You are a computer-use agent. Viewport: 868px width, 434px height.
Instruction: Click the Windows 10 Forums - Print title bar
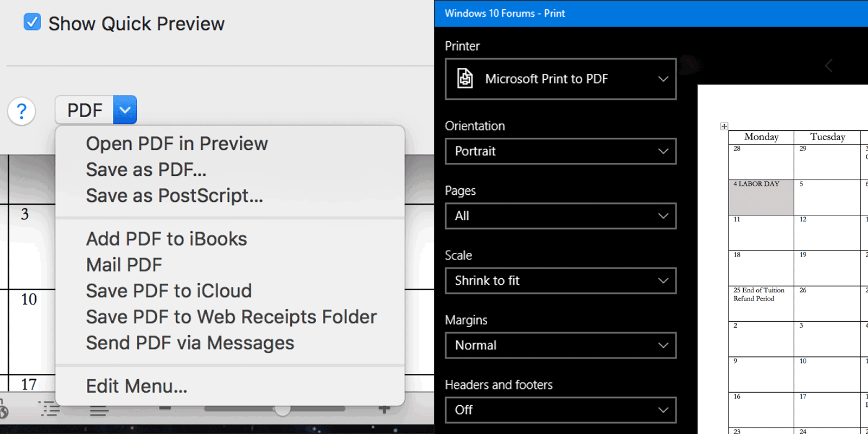[x=651, y=14]
